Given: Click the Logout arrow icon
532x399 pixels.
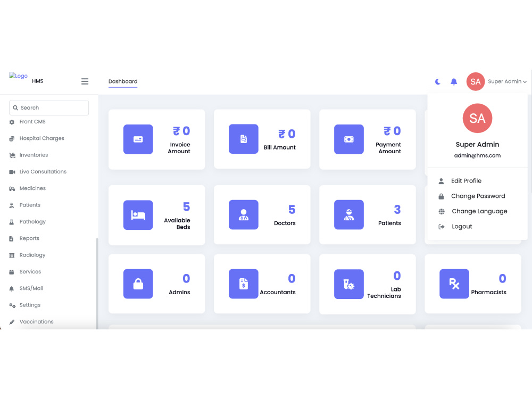Looking at the screenshot, I should point(442,227).
